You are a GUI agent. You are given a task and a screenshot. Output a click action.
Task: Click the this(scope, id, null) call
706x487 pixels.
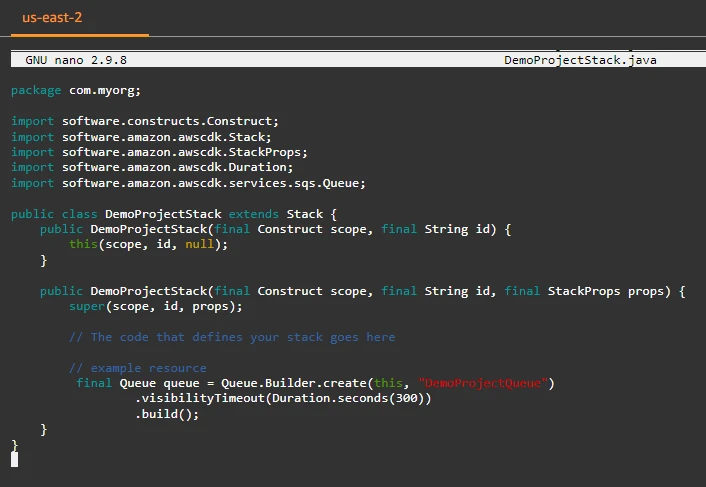141,244
